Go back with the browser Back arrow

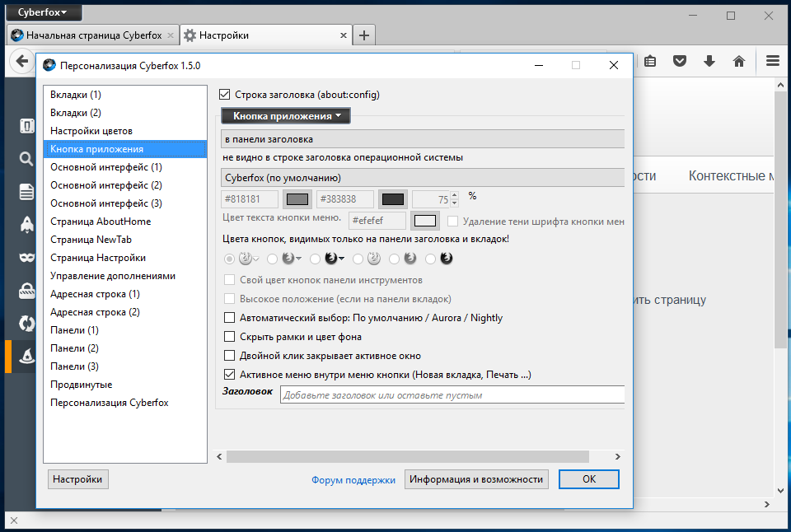21,62
